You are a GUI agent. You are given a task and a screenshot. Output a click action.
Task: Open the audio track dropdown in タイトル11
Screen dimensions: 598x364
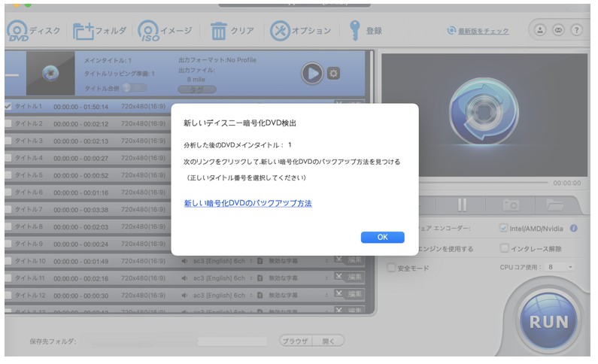click(x=251, y=278)
